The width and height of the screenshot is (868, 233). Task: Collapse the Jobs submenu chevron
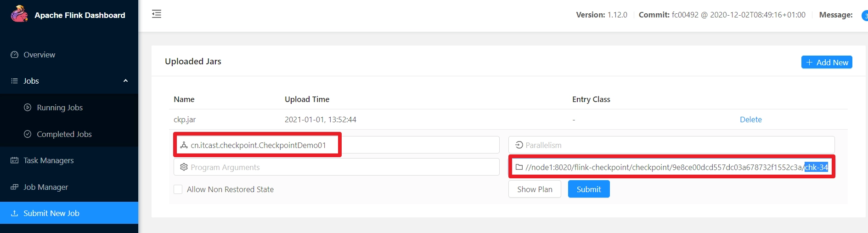[125, 81]
